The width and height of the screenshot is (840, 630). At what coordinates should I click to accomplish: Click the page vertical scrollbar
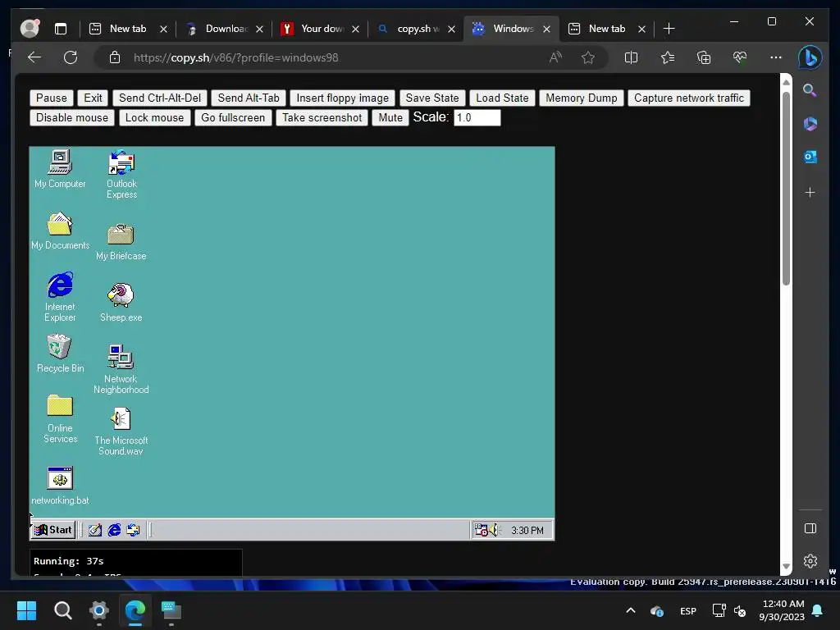(x=786, y=188)
